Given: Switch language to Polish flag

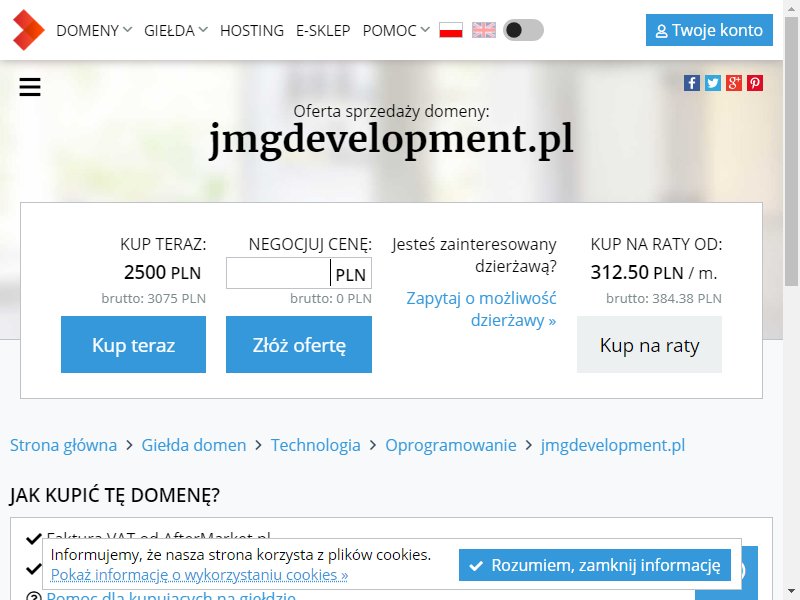Looking at the screenshot, I should 451,30.
